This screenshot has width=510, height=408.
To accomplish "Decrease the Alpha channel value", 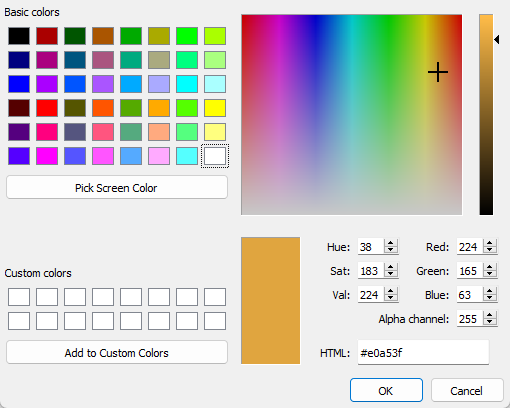I will coord(490,323).
